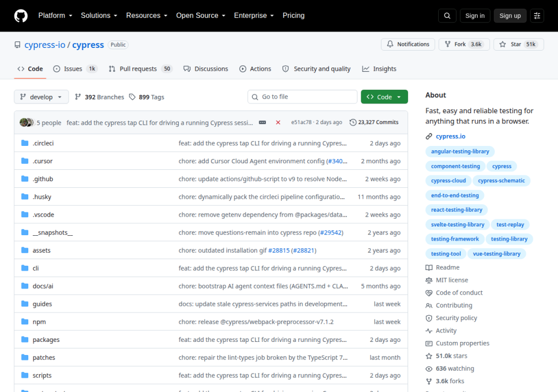Switch to the Discussions tab

coord(205,69)
